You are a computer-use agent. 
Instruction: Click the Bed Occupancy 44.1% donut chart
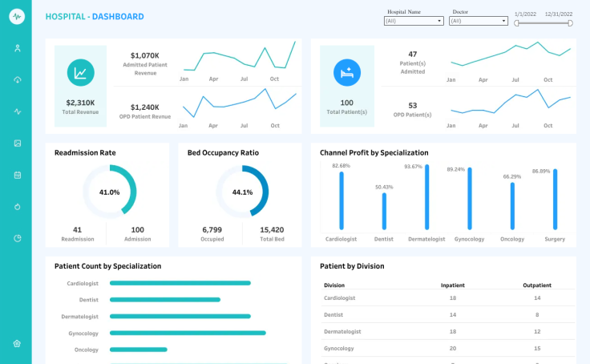click(242, 192)
